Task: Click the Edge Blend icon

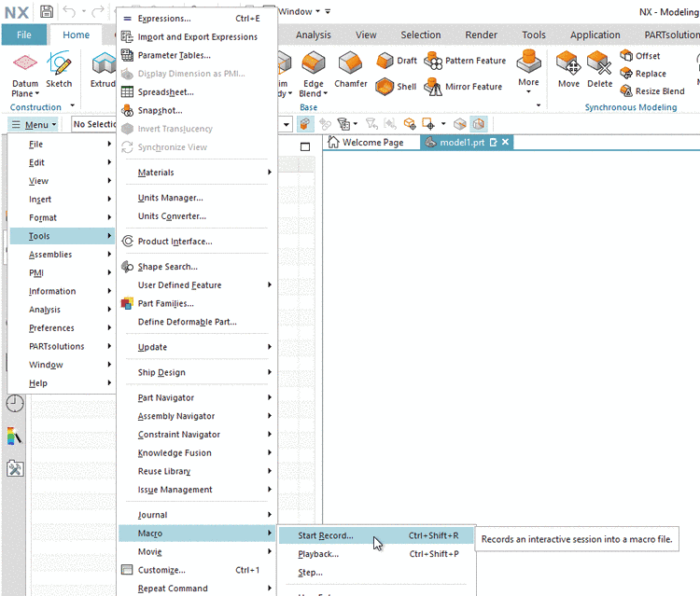Action: [314, 63]
